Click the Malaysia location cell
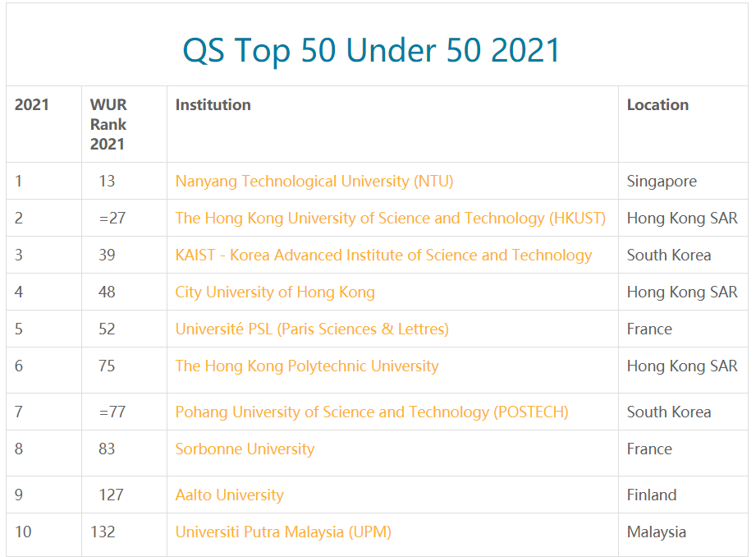The image size is (756, 557). coord(656,532)
